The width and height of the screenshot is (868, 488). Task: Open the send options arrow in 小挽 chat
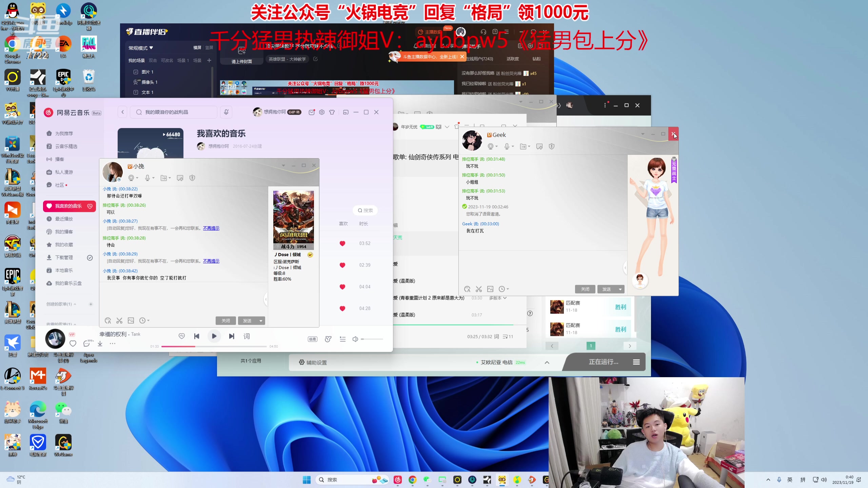[261, 321]
